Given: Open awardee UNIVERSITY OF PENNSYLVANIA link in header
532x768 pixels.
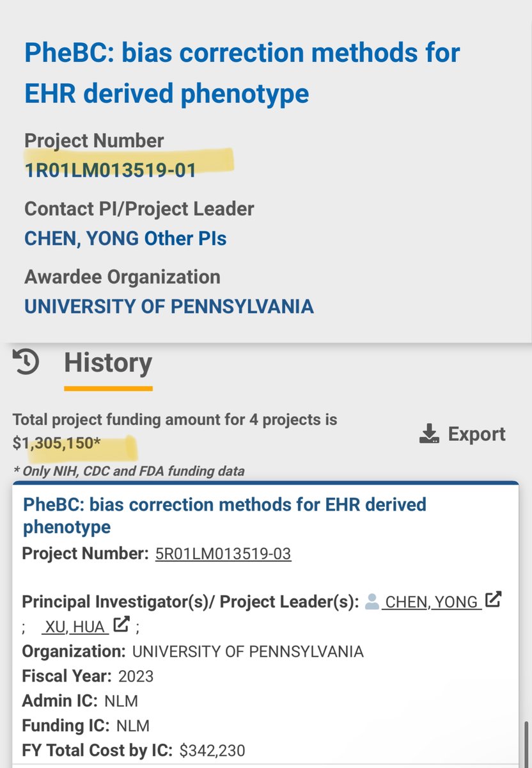Looking at the screenshot, I should point(169,306).
